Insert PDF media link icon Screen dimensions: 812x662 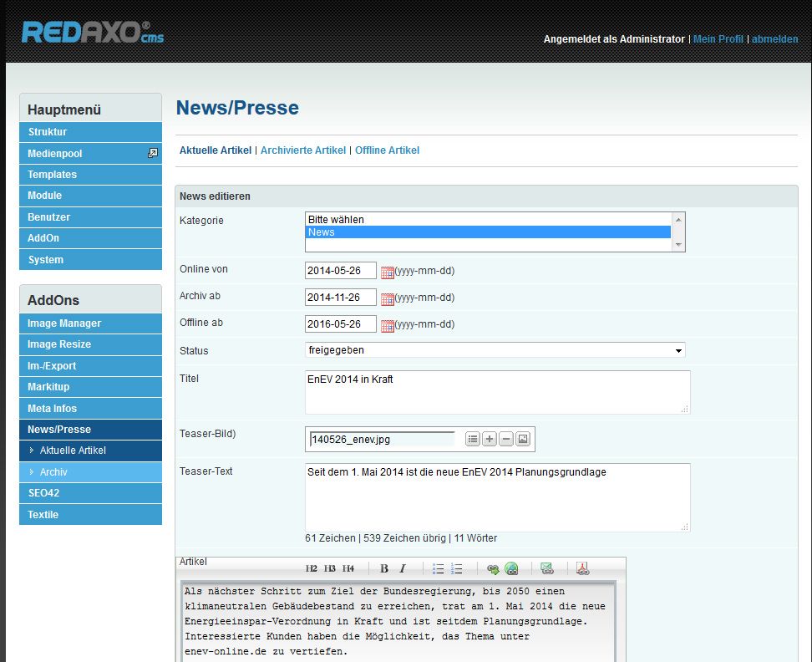pos(582,568)
